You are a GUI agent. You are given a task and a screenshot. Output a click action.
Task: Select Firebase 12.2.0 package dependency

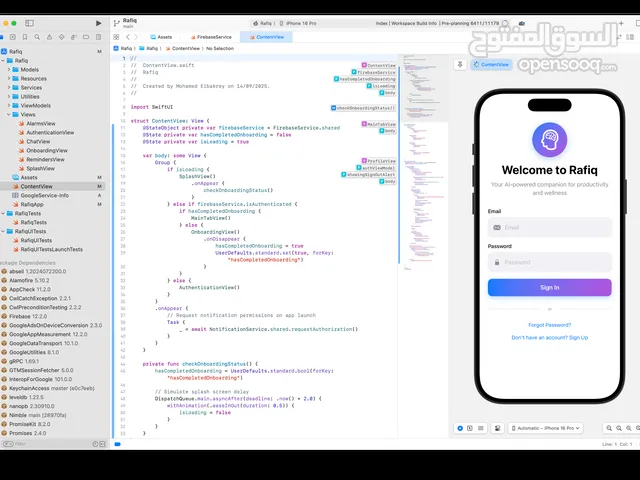pyautogui.click(x=28, y=316)
